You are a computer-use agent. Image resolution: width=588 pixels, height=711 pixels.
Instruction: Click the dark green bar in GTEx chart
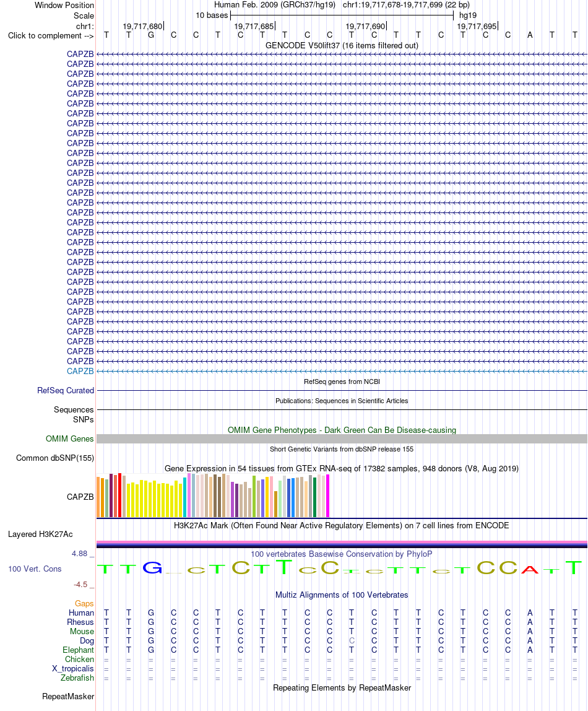point(315,497)
